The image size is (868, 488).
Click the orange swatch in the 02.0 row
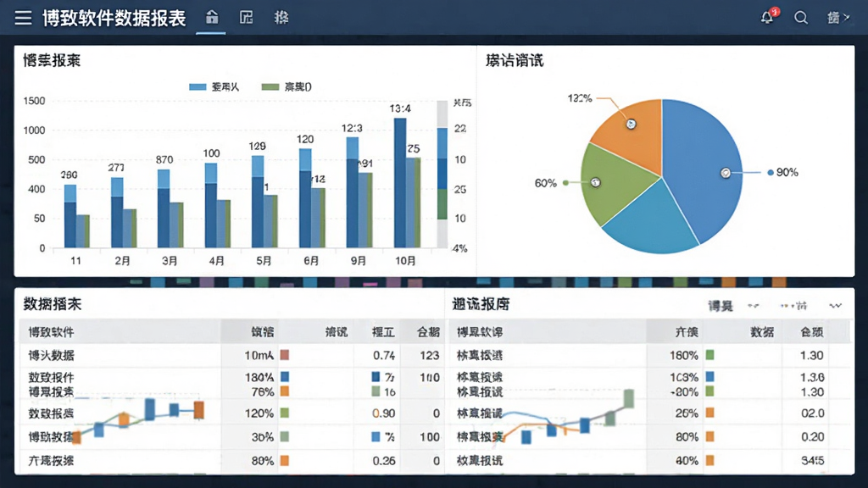pos(709,413)
